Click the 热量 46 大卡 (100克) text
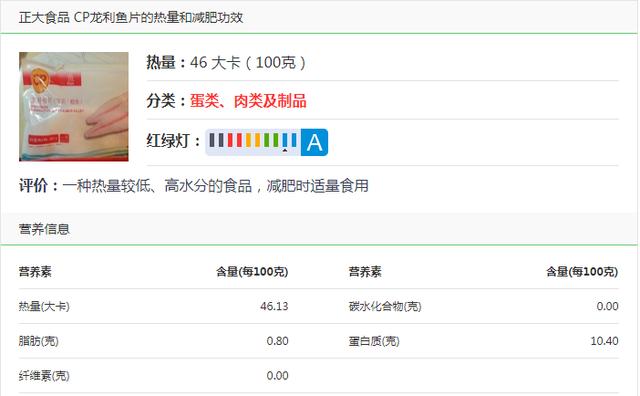 (226, 62)
